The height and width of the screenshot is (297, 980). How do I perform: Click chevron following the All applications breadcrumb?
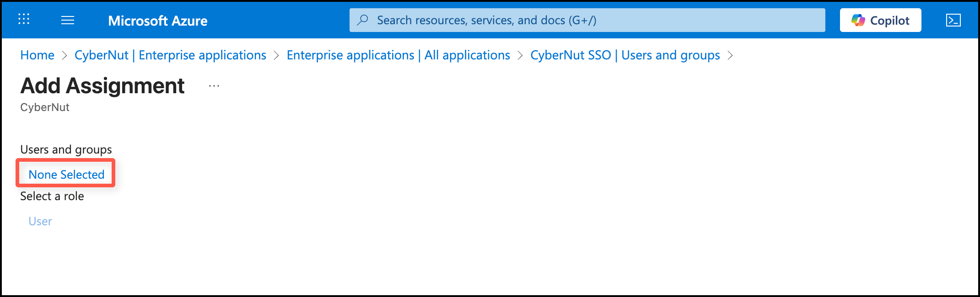(520, 55)
